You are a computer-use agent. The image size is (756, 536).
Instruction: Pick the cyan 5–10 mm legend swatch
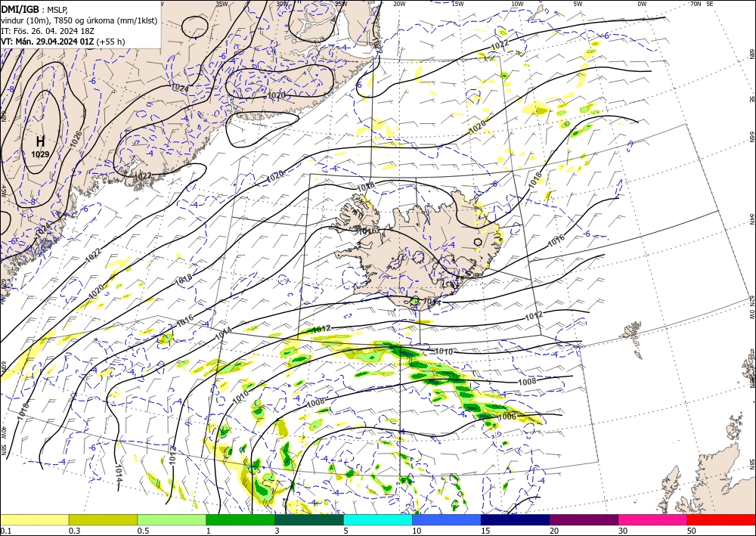coord(378,520)
